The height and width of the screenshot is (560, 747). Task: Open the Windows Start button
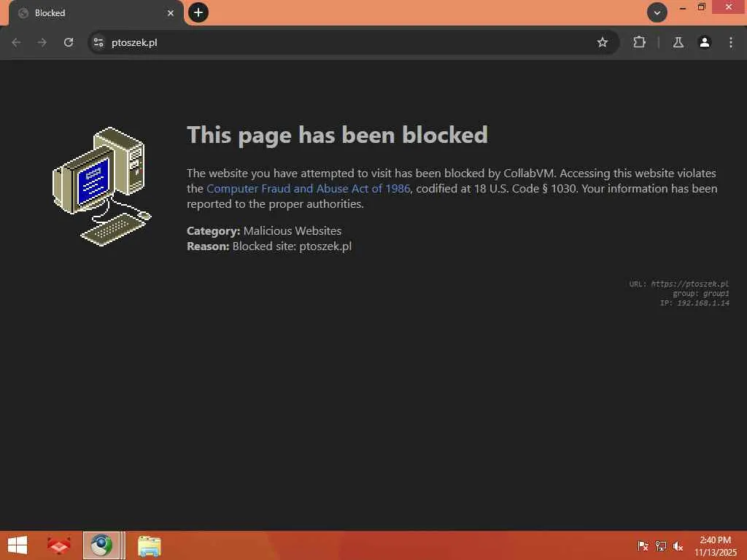18,545
